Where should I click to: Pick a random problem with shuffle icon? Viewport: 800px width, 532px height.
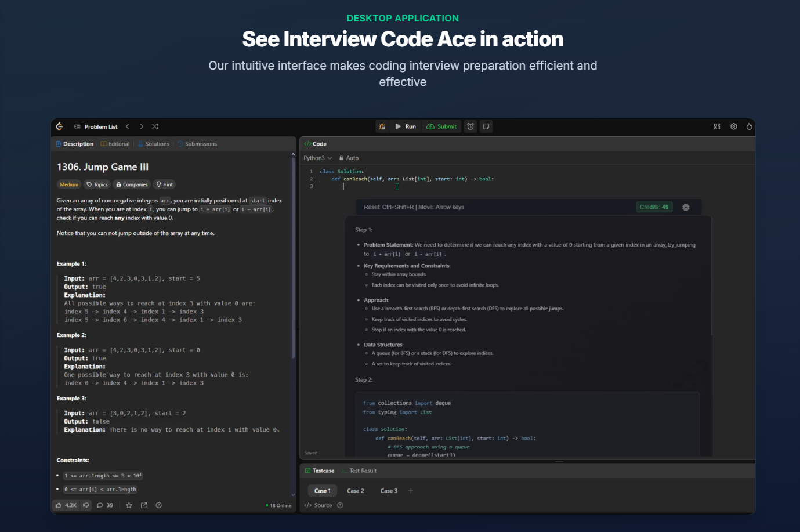point(155,126)
